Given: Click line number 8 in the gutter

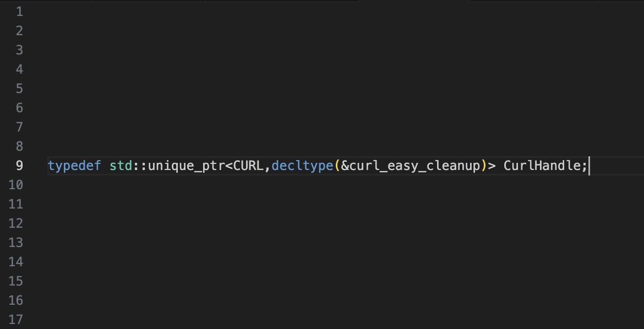Looking at the screenshot, I should (19, 146).
